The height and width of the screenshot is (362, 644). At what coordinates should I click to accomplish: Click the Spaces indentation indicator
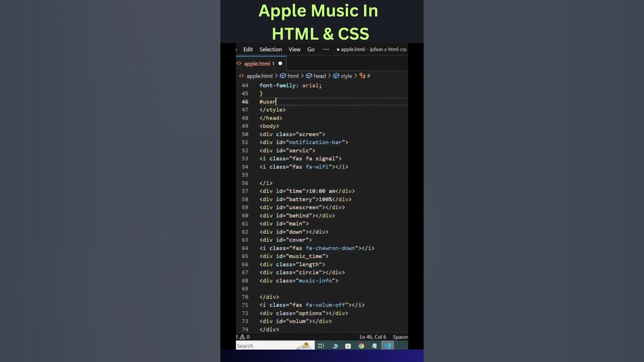[400, 337]
